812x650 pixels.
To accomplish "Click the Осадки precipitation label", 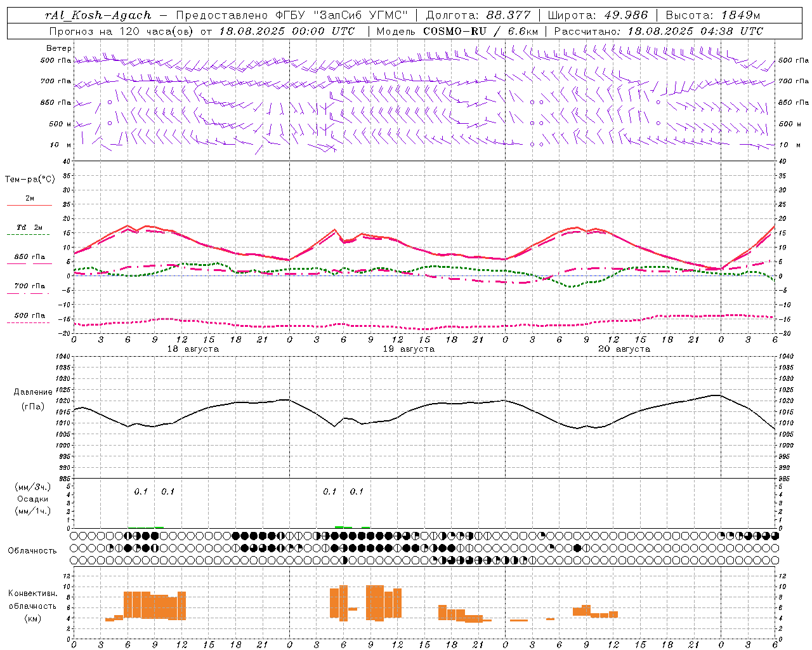I will [x=33, y=499].
